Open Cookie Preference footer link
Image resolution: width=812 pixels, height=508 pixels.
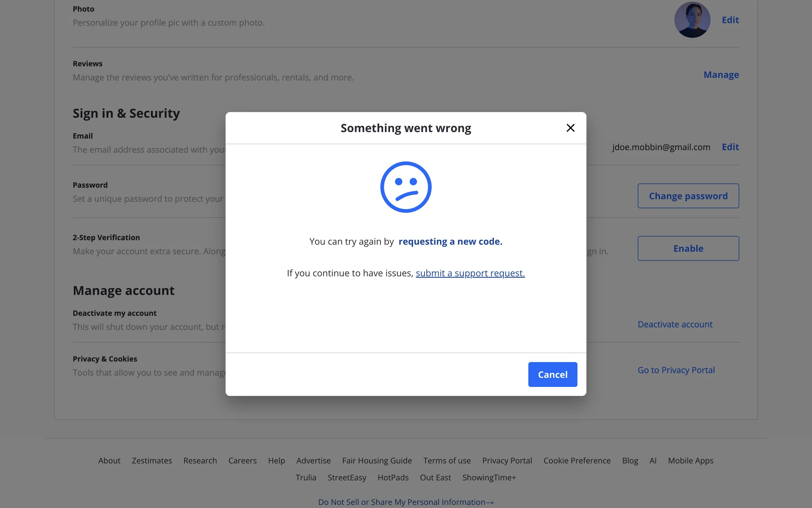coord(577,461)
